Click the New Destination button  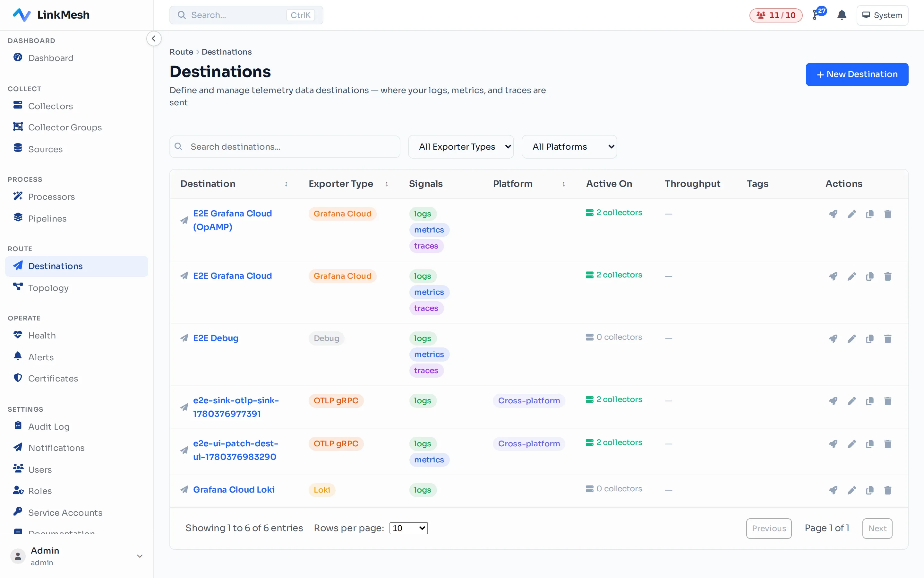pyautogui.click(x=857, y=74)
